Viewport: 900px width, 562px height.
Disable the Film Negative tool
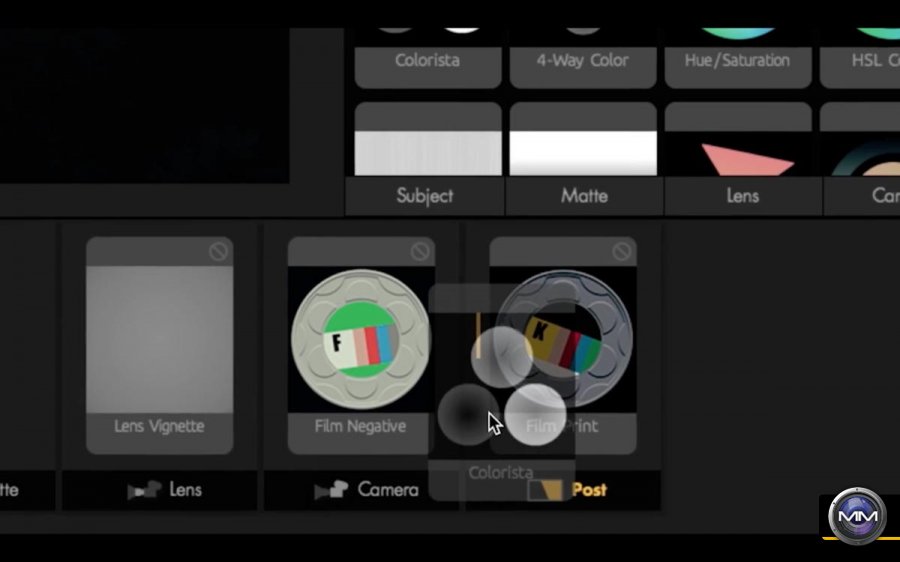420,251
